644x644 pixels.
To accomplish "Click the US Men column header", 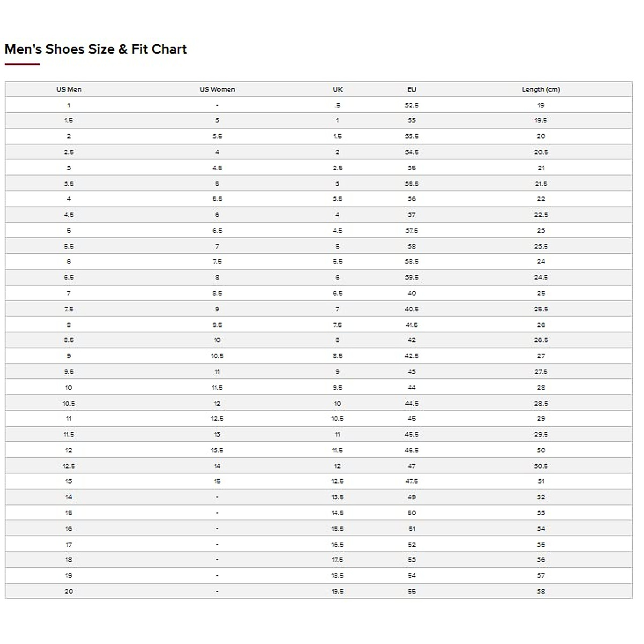I will 69,90.
